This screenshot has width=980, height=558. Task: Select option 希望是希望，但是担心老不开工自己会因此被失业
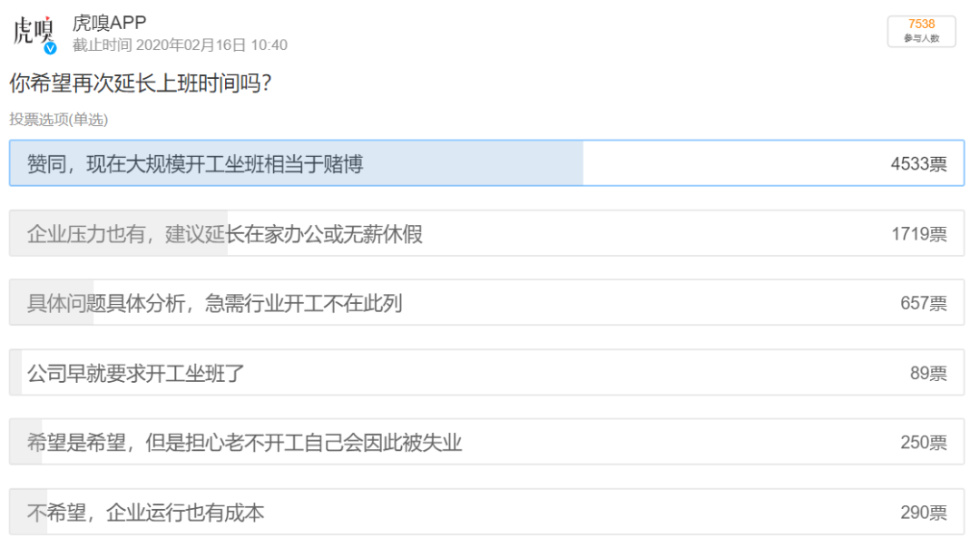pos(245,443)
